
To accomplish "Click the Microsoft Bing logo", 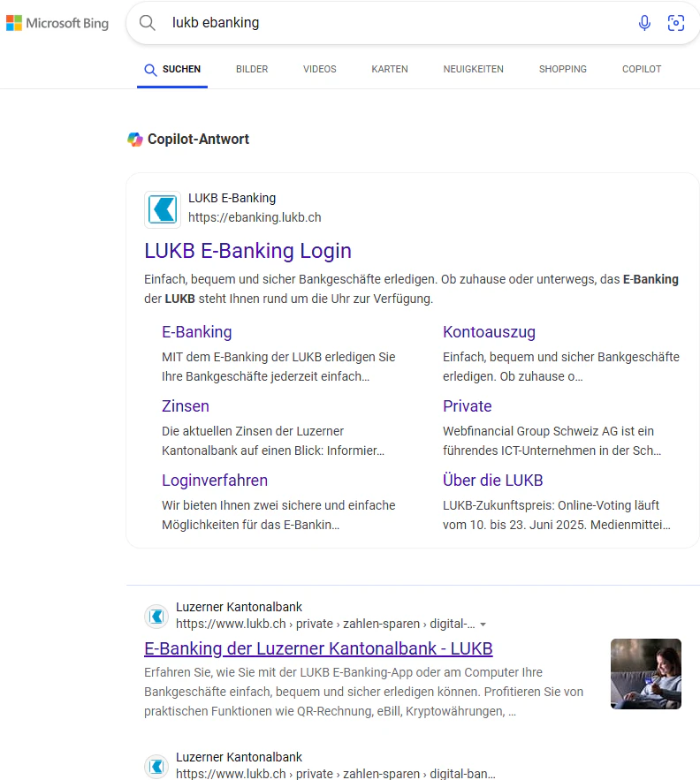I will tap(57, 23).
